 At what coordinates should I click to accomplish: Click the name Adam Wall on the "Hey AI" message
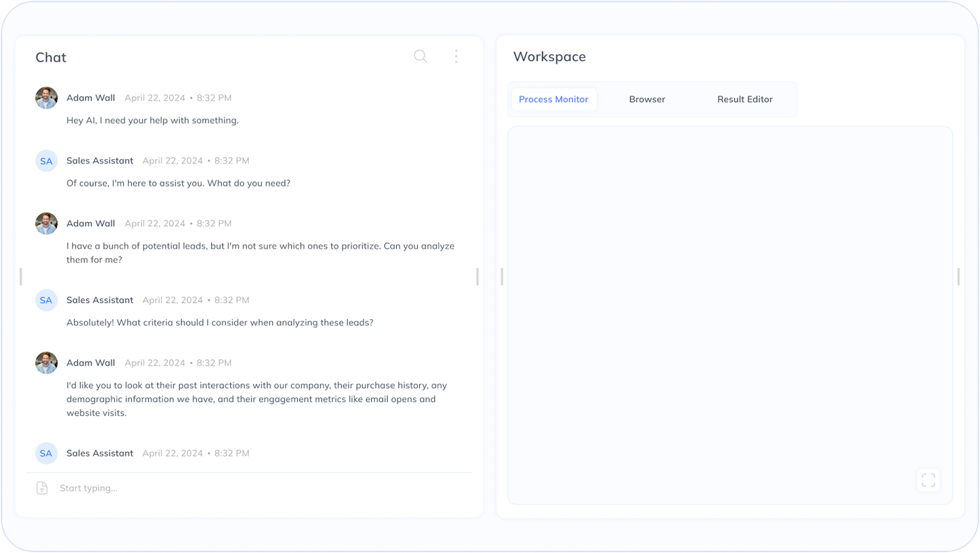tap(90, 98)
